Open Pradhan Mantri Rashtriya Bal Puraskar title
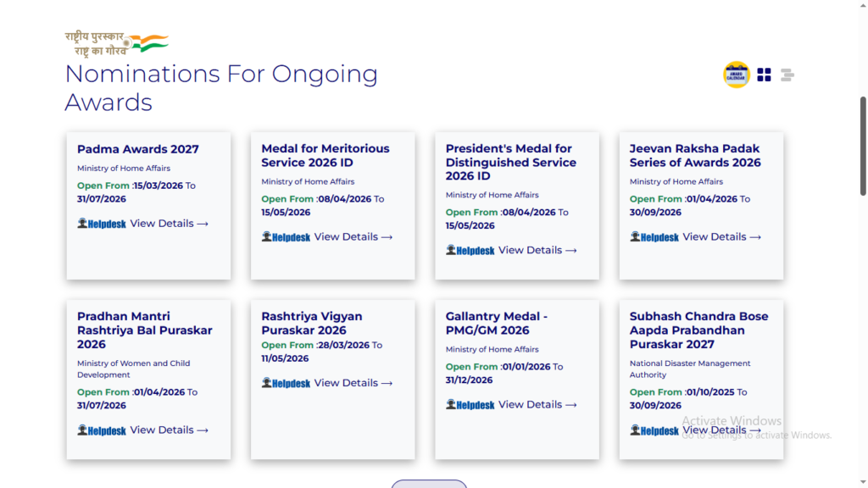Viewport: 868px width, 488px height. point(145,330)
